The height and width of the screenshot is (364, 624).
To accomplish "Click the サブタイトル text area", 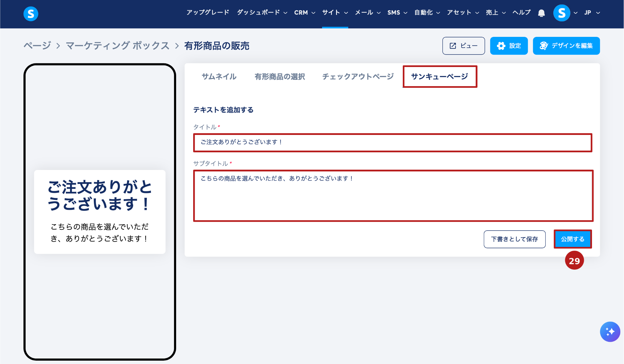I will click(392, 196).
